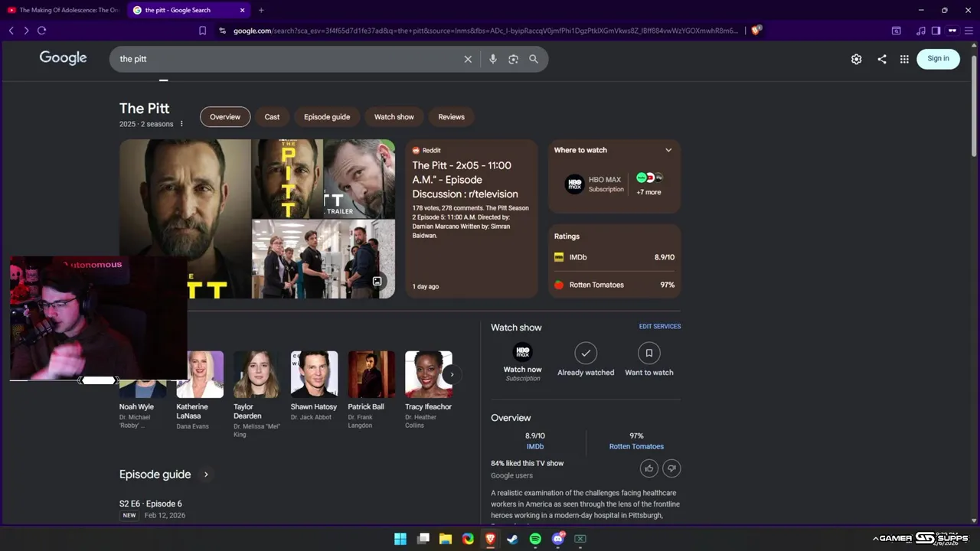Open the Brave playlist music note icon

(x=920, y=31)
